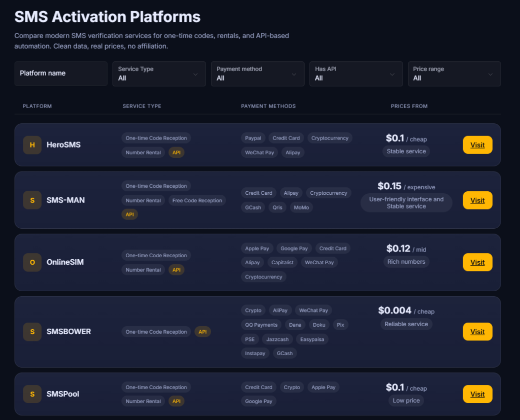This screenshot has height=420, width=520.
Task: Click SMSBOWER API tag
Action: (x=203, y=332)
